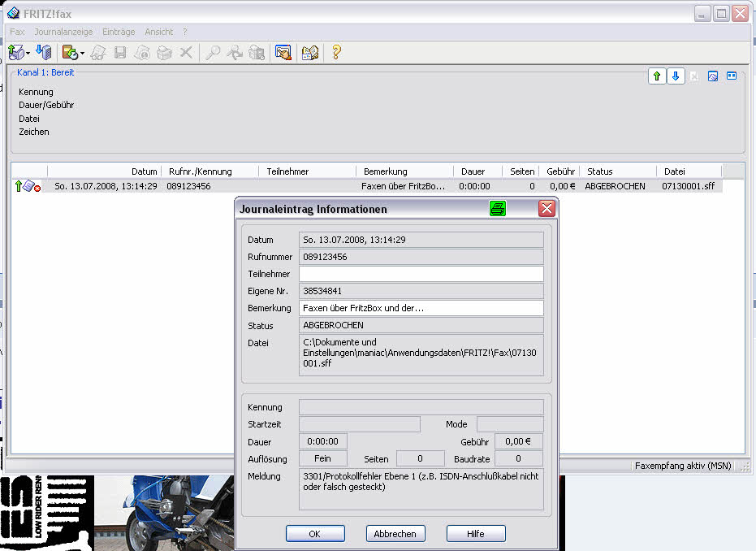Click the aborted outgoing fax row icon

[x=28, y=186]
